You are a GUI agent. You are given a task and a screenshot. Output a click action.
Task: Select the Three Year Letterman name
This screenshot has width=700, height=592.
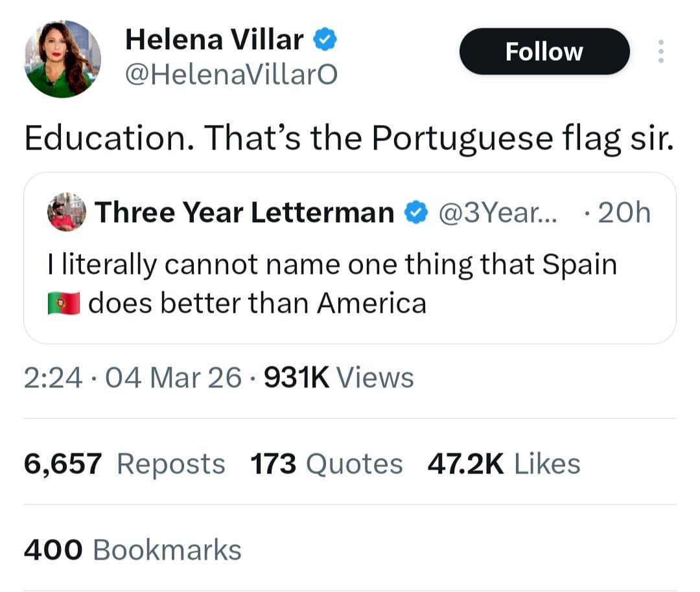(244, 212)
